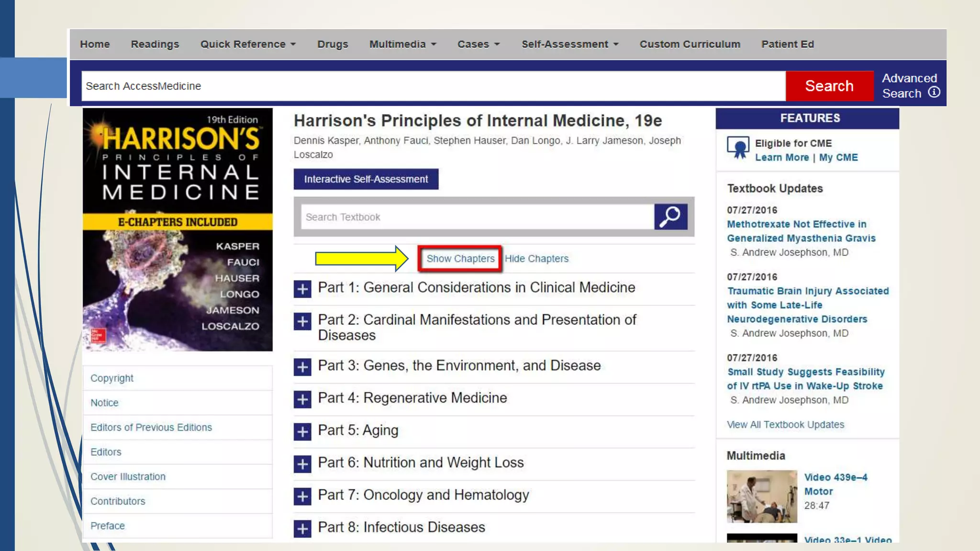
Task: Open the Multimedia dropdown menu
Action: (402, 44)
